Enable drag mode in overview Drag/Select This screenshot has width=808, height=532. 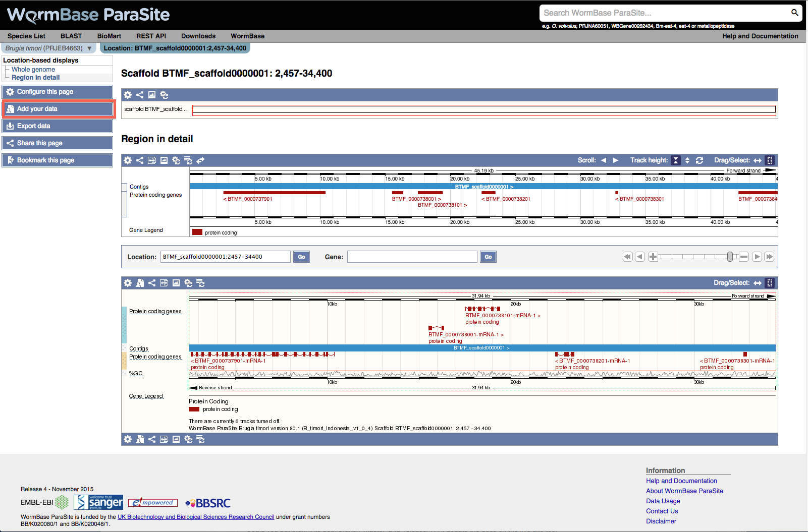[758, 160]
